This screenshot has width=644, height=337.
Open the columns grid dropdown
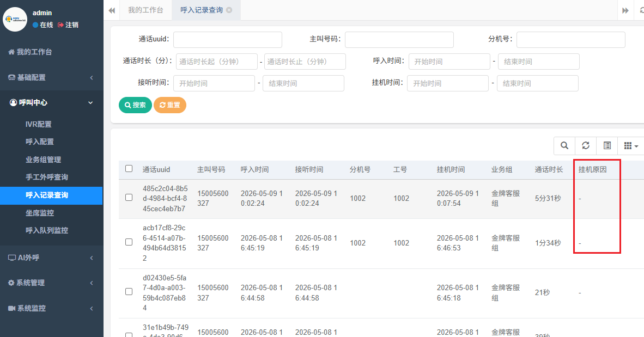(631, 146)
